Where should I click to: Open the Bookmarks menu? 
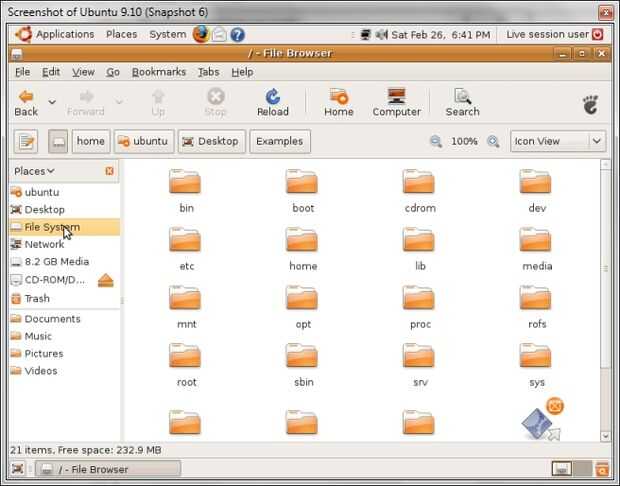click(159, 72)
